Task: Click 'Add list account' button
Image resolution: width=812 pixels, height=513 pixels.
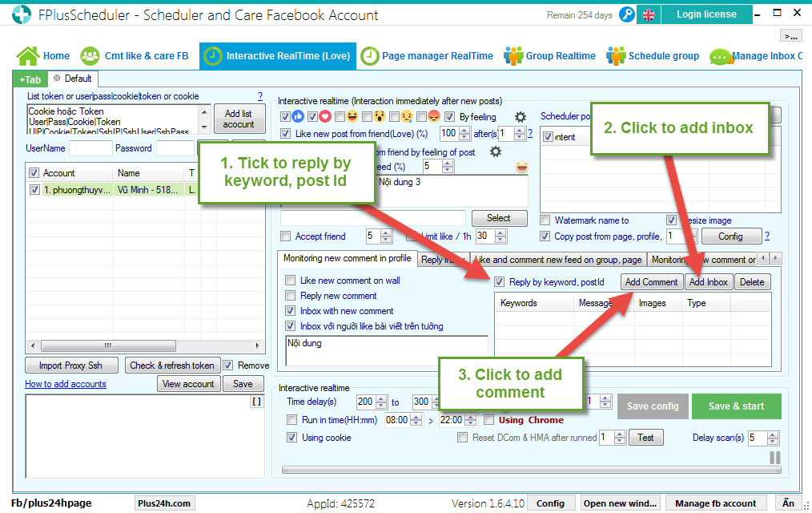Action: [x=239, y=119]
